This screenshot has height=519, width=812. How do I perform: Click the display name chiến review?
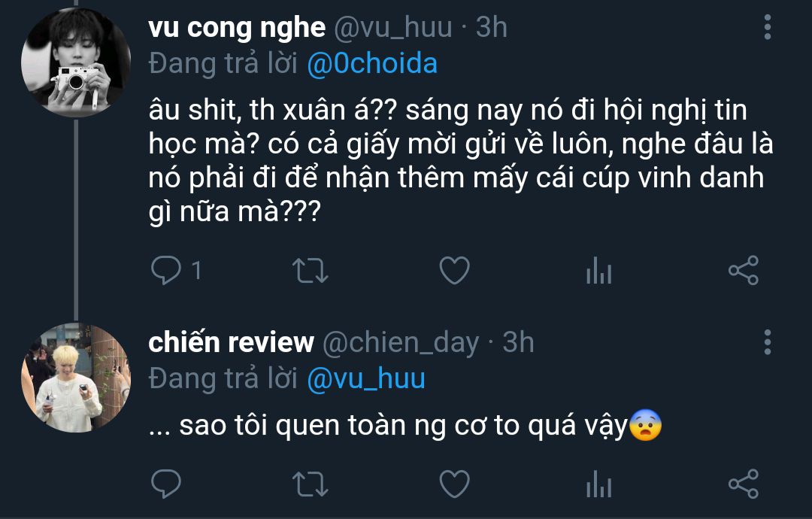coord(231,343)
